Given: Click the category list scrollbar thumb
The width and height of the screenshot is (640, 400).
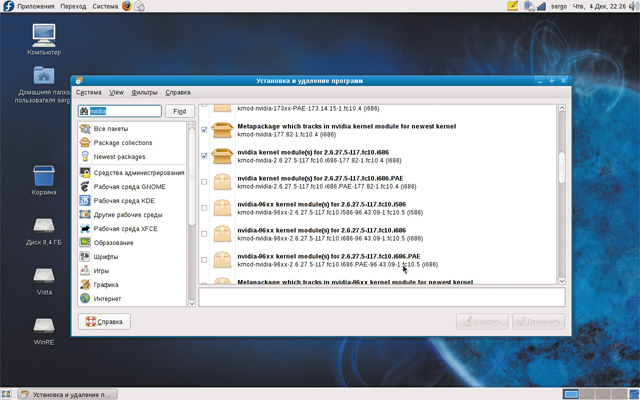Looking at the screenshot, I should (191, 177).
